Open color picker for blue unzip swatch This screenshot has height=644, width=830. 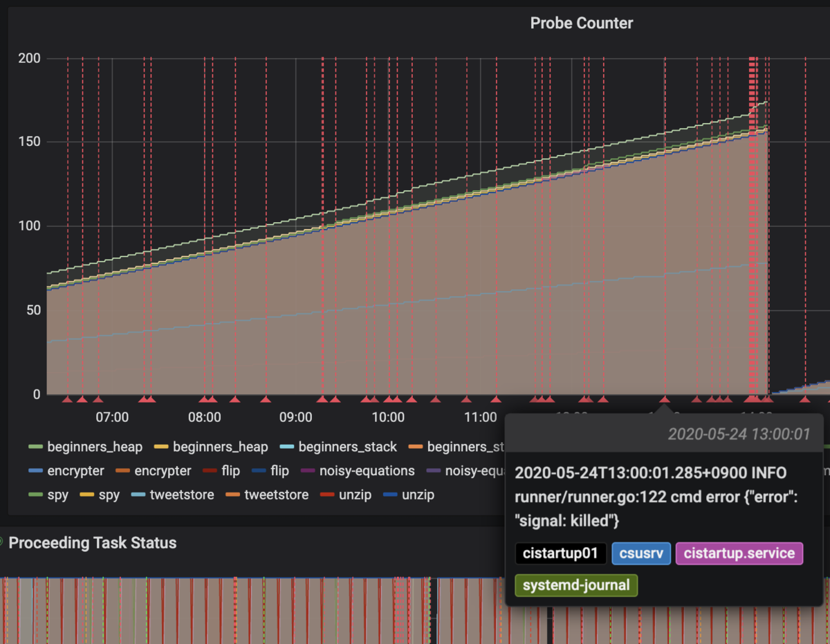tap(390, 495)
